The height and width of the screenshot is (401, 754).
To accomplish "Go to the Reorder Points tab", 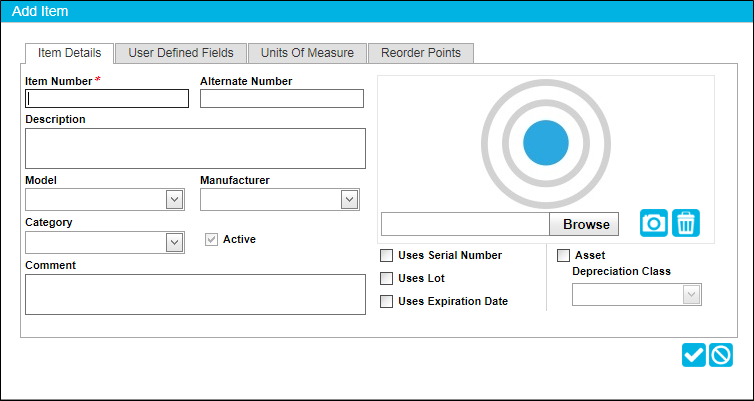I will pyautogui.click(x=421, y=53).
